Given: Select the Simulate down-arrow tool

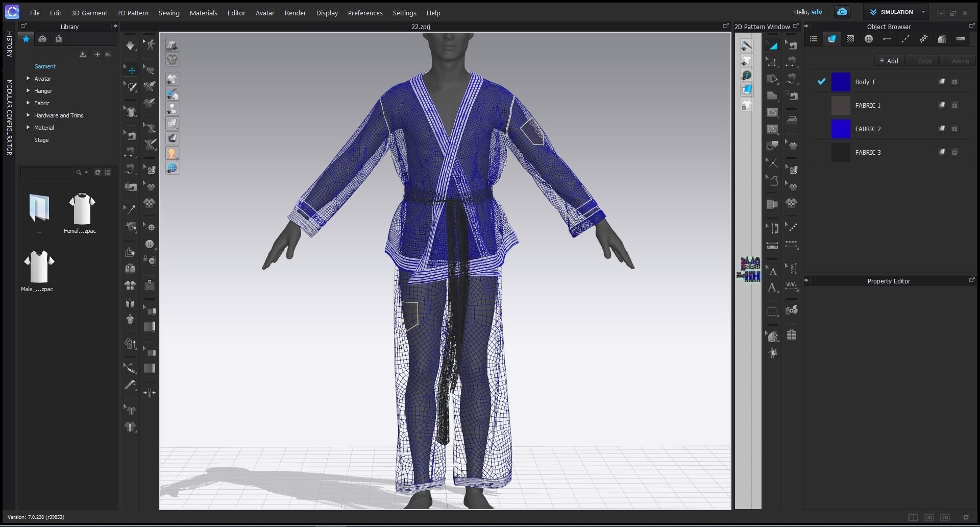Looking at the screenshot, I should (130, 45).
